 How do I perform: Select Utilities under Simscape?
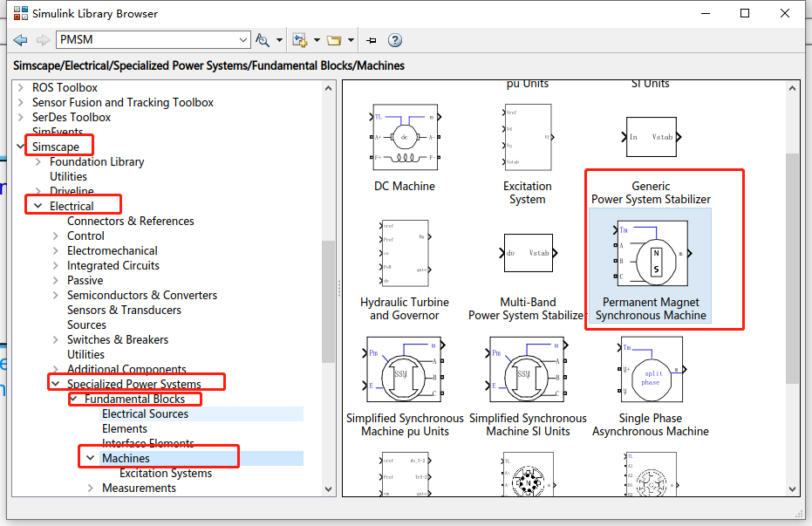coord(68,176)
